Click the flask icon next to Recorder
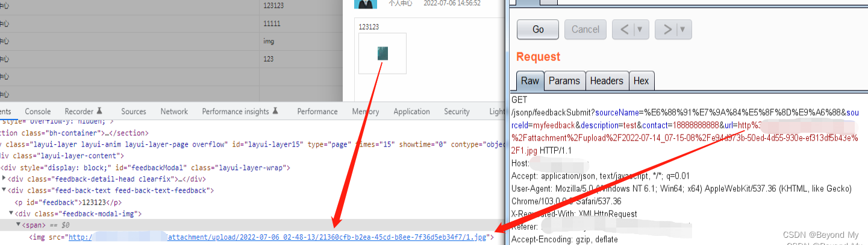 coord(99,111)
